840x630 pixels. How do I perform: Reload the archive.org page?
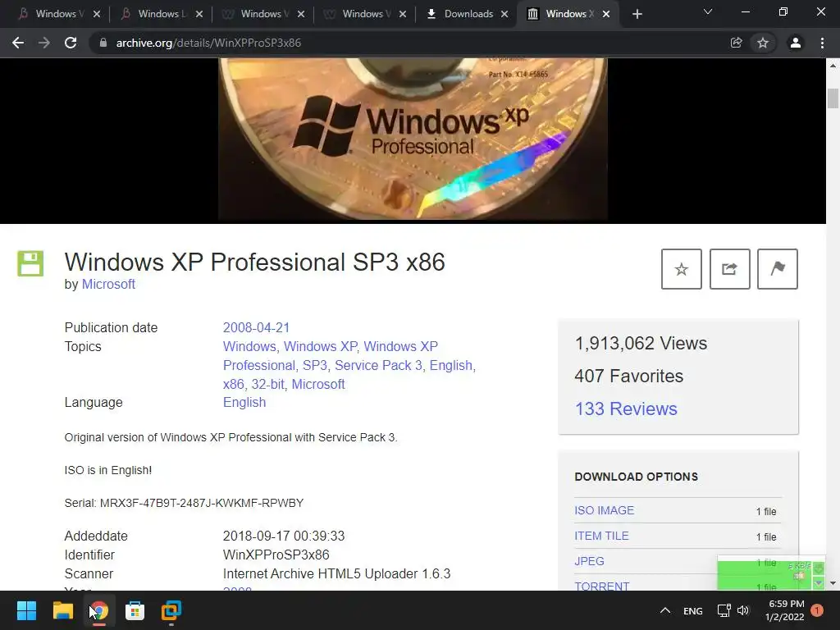(71, 43)
